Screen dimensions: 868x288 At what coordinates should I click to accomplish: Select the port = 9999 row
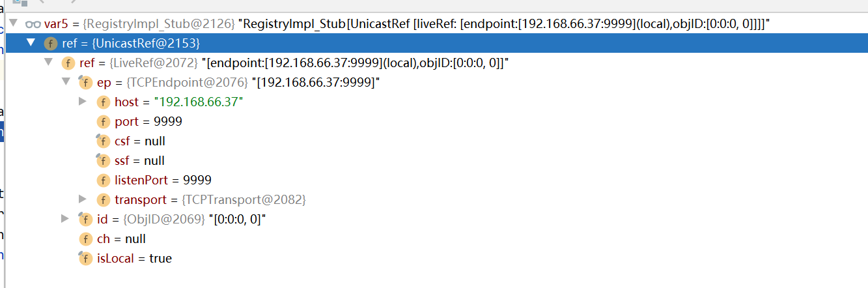(148, 122)
